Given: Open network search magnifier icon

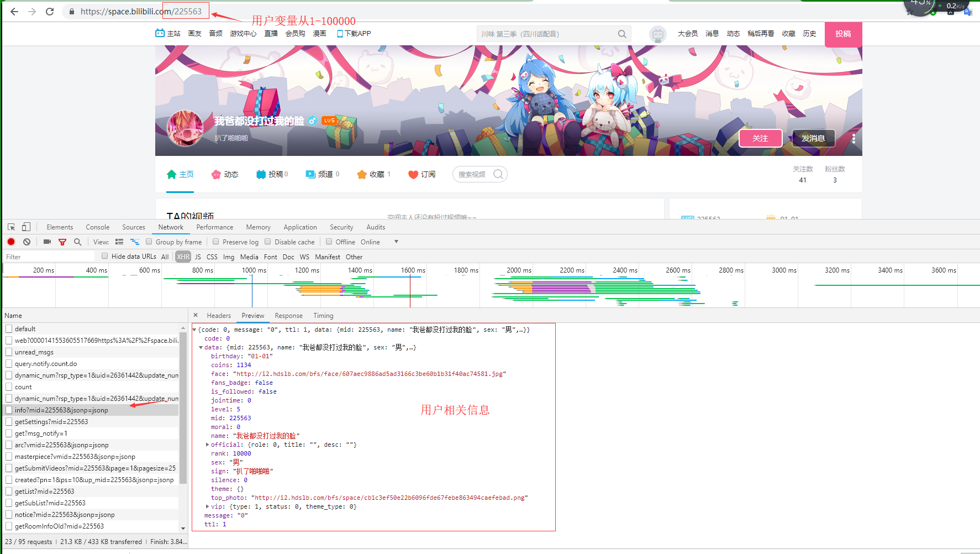Looking at the screenshot, I should coord(78,242).
